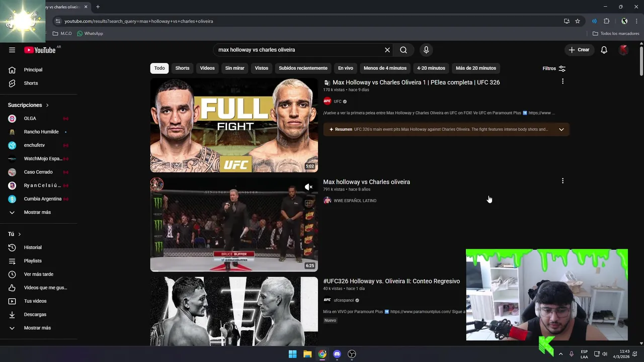The image size is (644, 362).
Task: Open File Explorer from the taskbar
Action: pyautogui.click(x=307, y=354)
